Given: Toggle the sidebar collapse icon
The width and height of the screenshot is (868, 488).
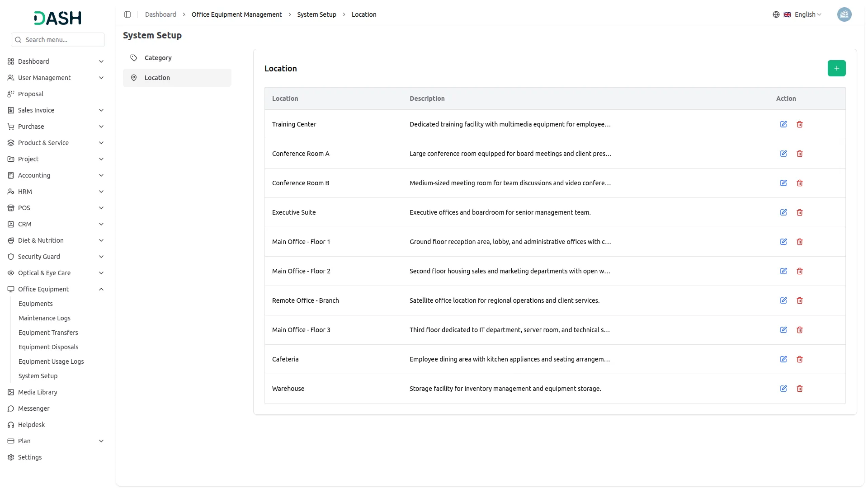Looking at the screenshot, I should [127, 14].
